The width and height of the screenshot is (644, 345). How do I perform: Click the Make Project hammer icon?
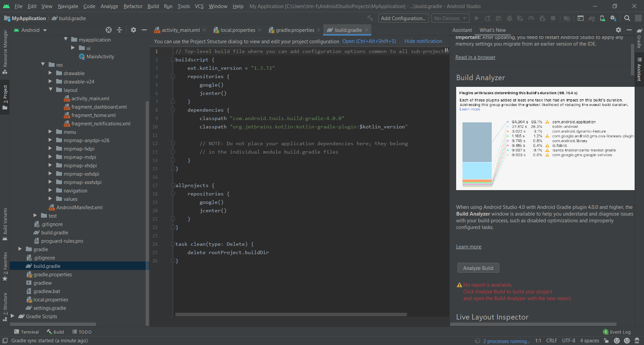click(370, 18)
